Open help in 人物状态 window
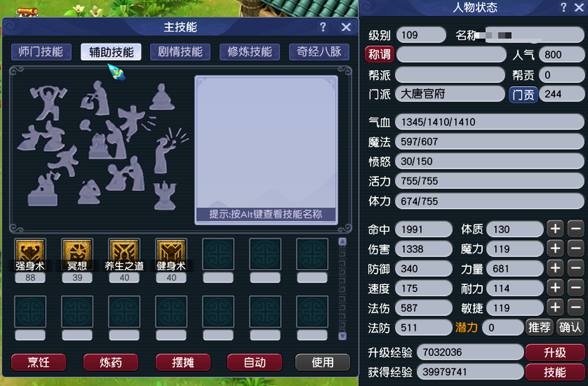Viewport: 588px width, 386px height. (564, 7)
